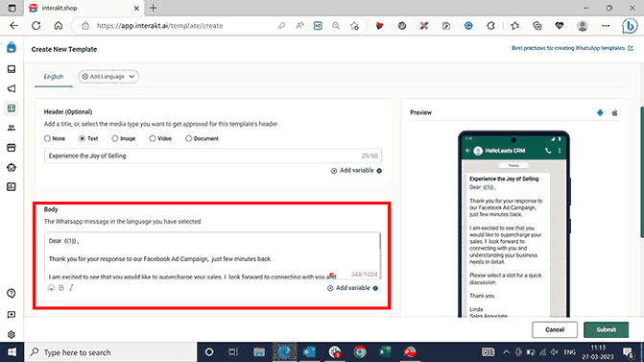This screenshot has width=644, height=362.
Task: Open read aloud icon in address bar
Action: [x=299, y=26]
